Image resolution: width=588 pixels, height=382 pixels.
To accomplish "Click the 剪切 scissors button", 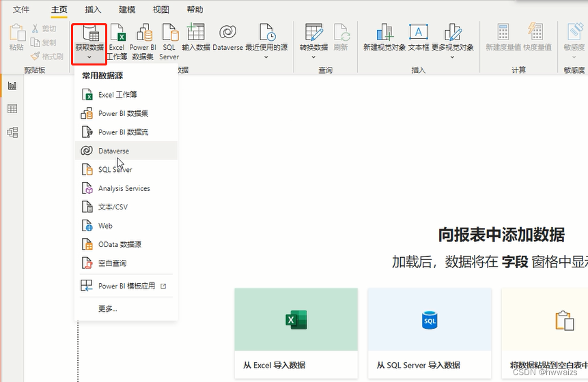I will (x=44, y=29).
